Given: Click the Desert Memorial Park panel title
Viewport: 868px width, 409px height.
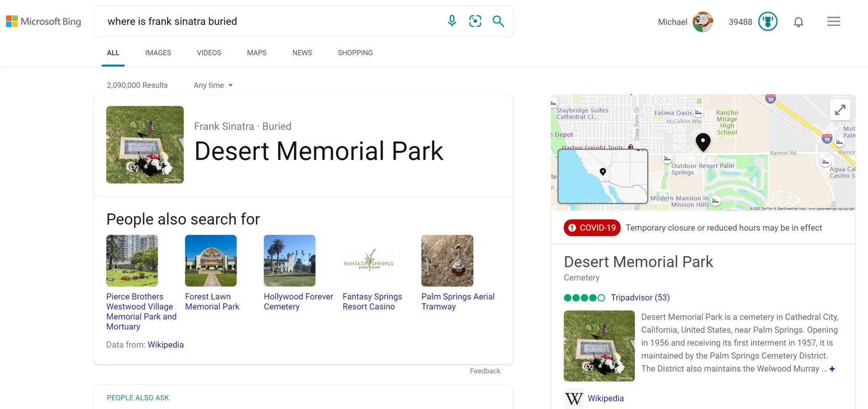Looking at the screenshot, I should click(638, 262).
